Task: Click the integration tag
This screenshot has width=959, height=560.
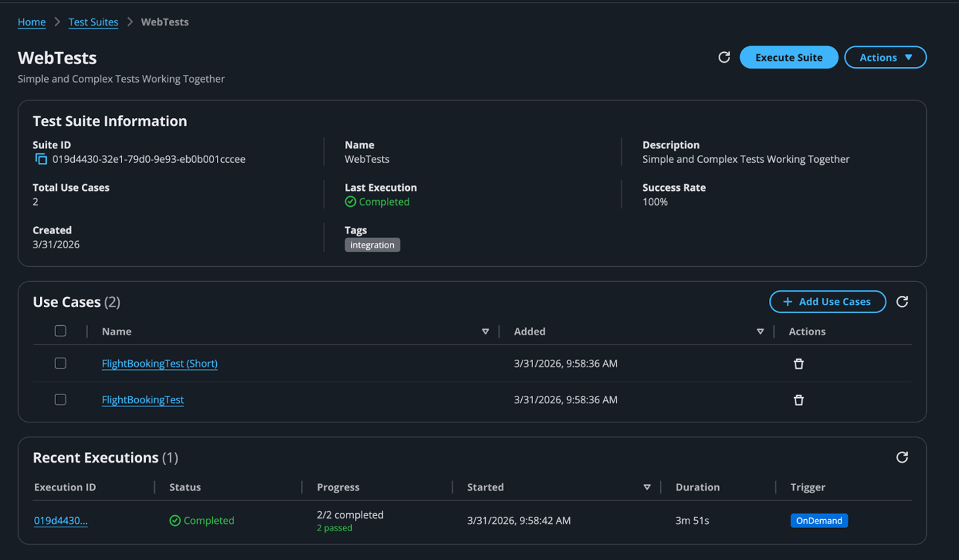Action: click(372, 245)
